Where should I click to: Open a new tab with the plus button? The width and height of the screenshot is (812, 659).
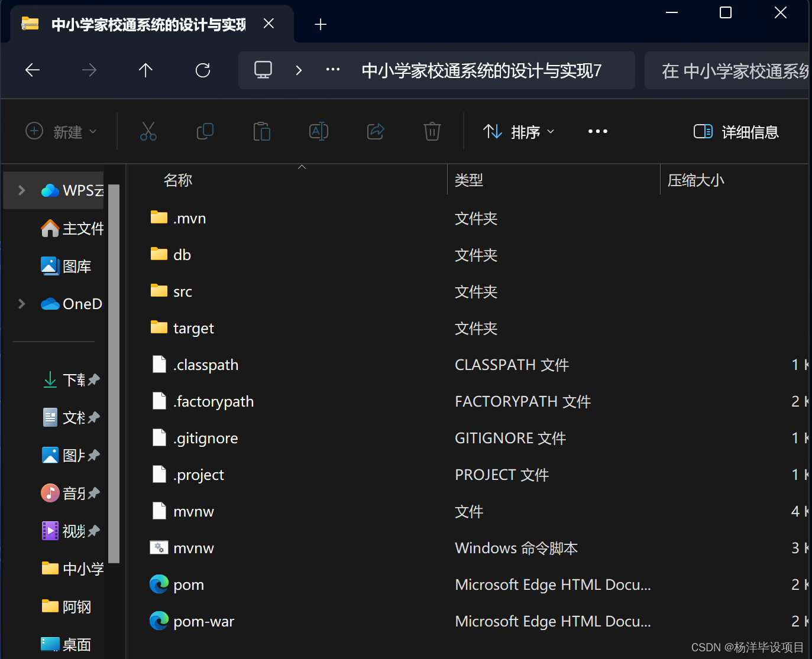[x=321, y=24]
